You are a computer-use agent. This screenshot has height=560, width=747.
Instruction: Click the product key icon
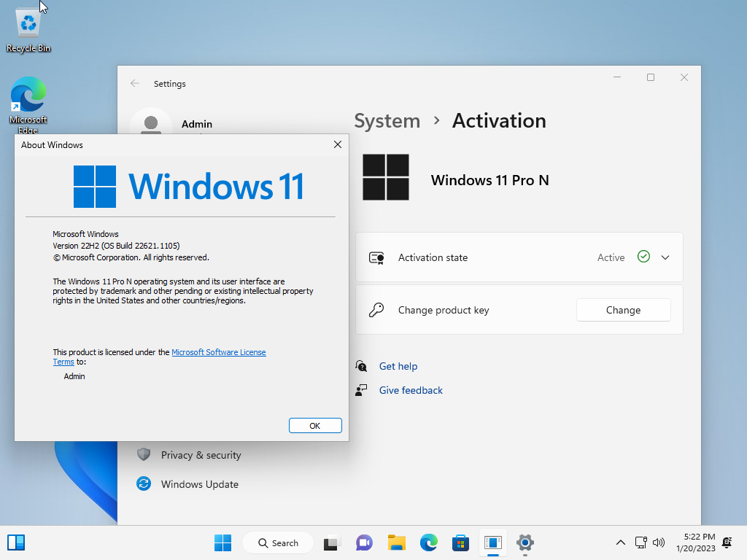pos(376,310)
